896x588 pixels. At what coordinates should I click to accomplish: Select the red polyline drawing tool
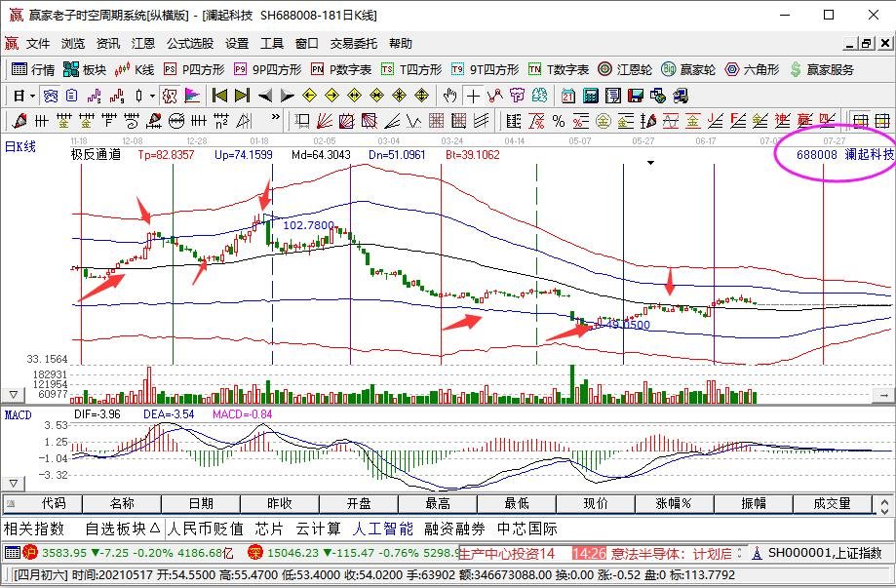point(495,96)
